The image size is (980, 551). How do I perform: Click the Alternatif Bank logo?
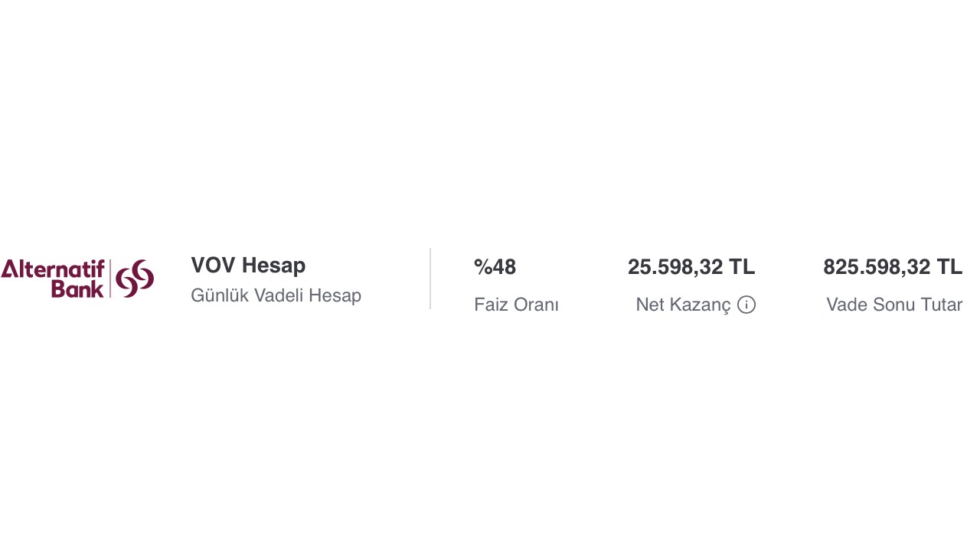click(x=77, y=279)
